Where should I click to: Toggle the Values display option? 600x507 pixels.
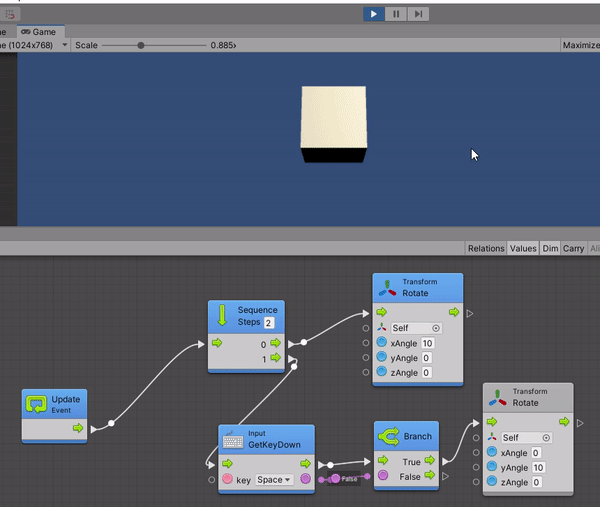[523, 248]
